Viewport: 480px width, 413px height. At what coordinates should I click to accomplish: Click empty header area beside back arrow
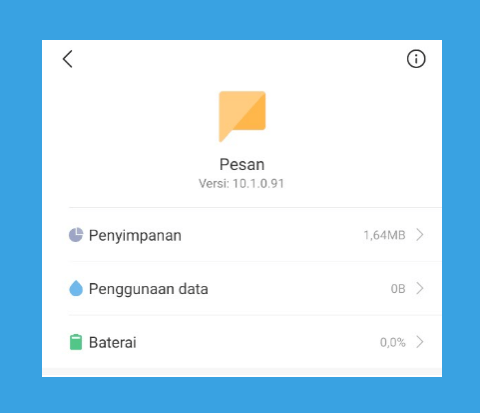tap(233, 59)
